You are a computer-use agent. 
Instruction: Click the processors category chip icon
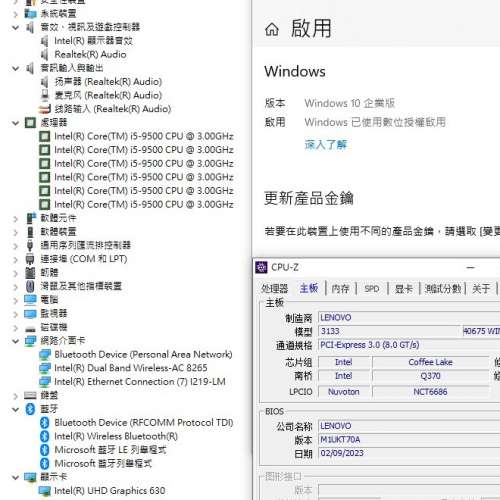tap(30, 123)
